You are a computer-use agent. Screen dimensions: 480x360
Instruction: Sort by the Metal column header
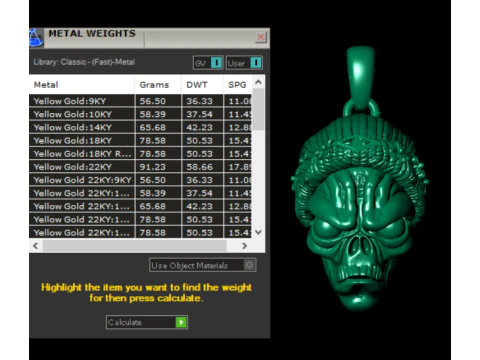(x=82, y=85)
